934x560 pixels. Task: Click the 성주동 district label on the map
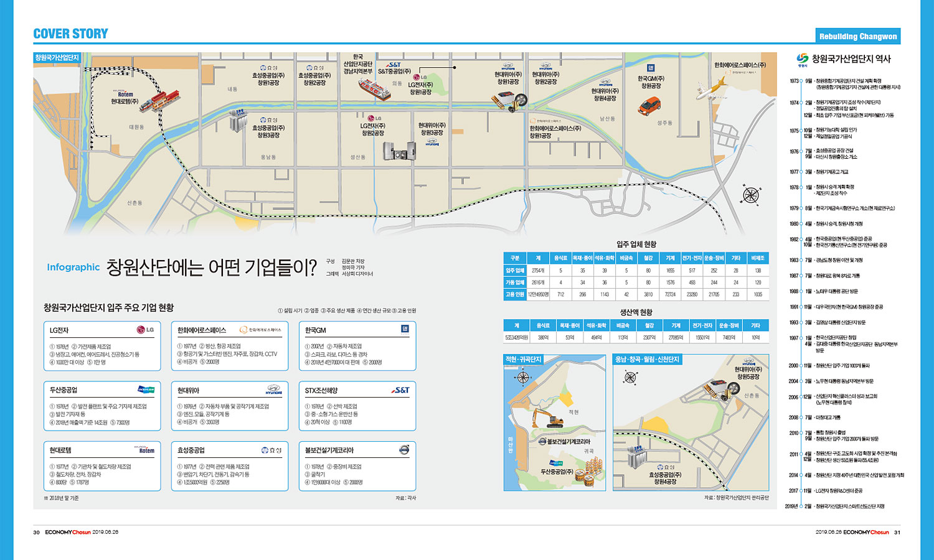pyautogui.click(x=664, y=123)
